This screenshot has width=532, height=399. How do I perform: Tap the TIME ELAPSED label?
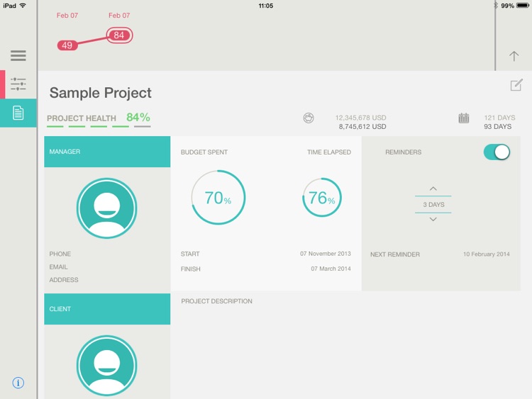(x=329, y=152)
